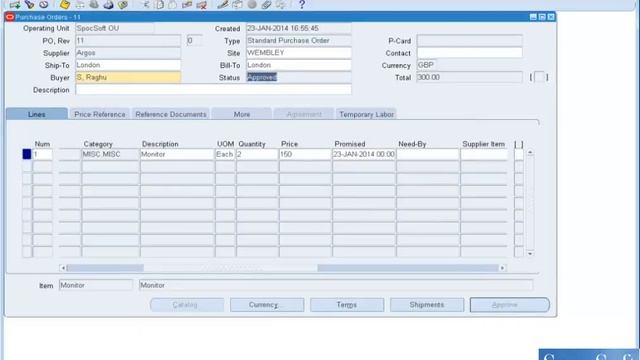The image size is (640, 360).
Task: Click the empty Contact field
Action: [x=469, y=53]
